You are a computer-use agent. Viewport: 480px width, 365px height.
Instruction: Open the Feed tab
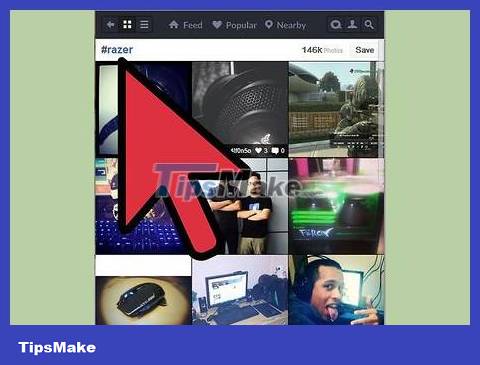click(186, 25)
